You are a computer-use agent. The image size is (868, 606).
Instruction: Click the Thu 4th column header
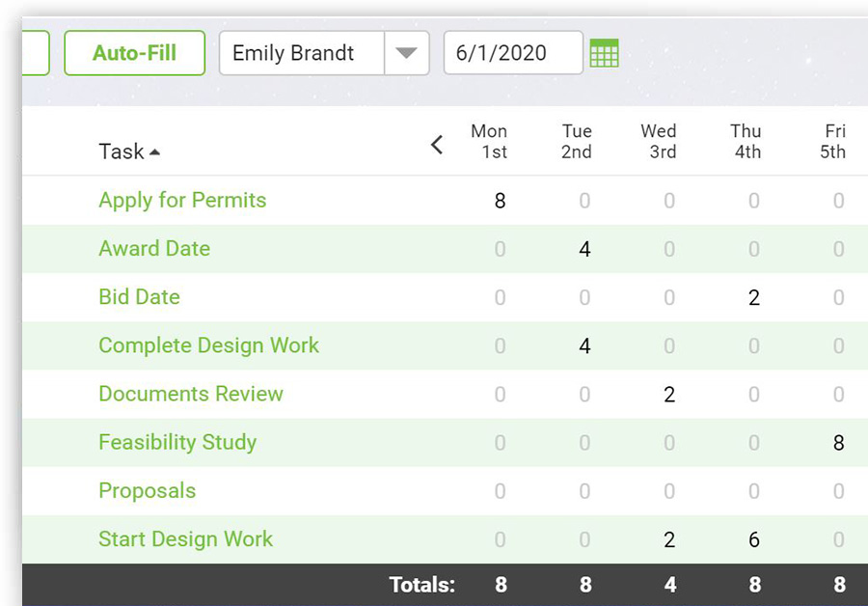pos(746,141)
